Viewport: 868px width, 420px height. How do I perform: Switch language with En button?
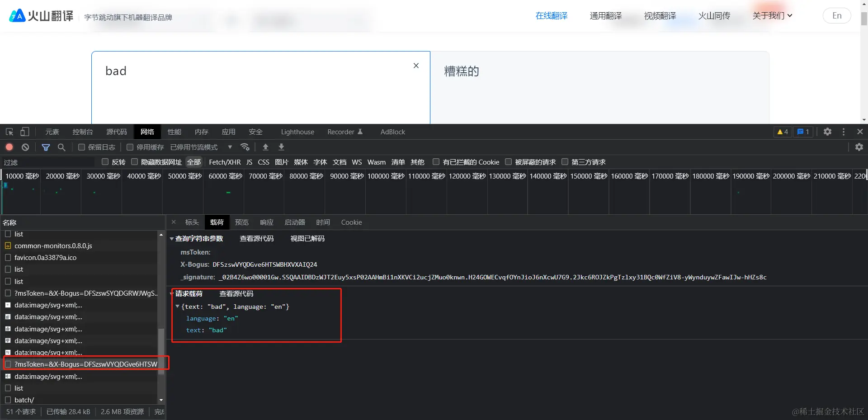click(837, 16)
